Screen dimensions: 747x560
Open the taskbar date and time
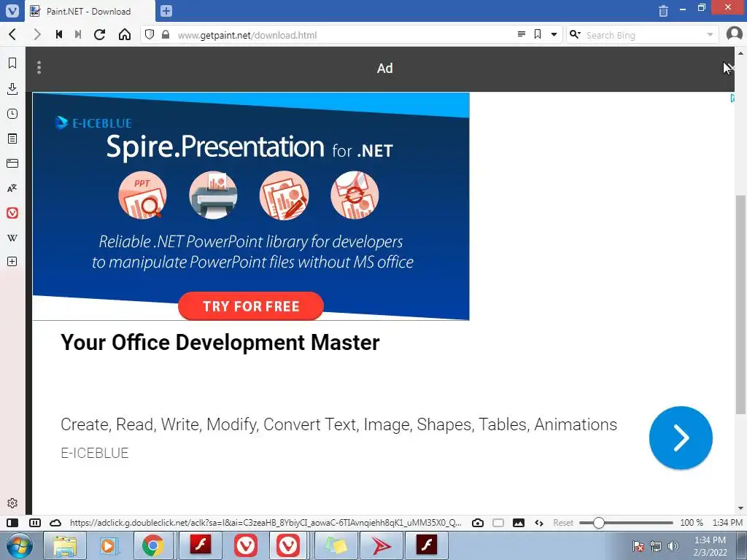click(710, 546)
